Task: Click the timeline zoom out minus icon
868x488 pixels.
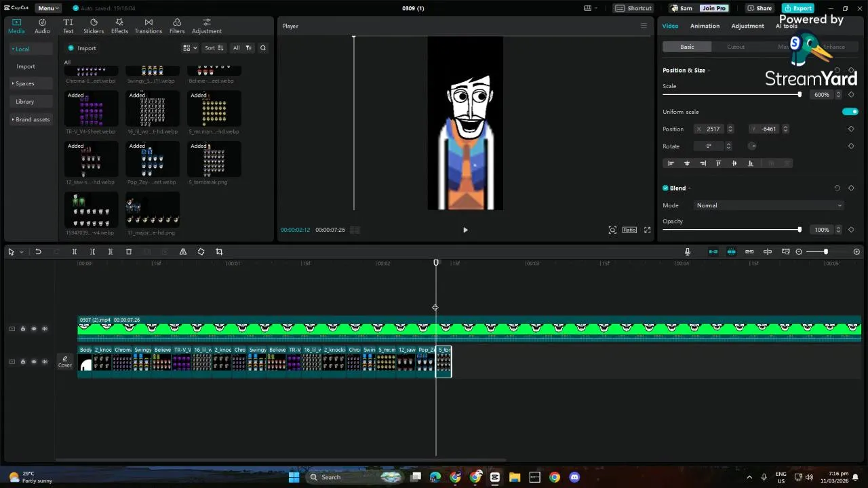Action: click(x=799, y=251)
